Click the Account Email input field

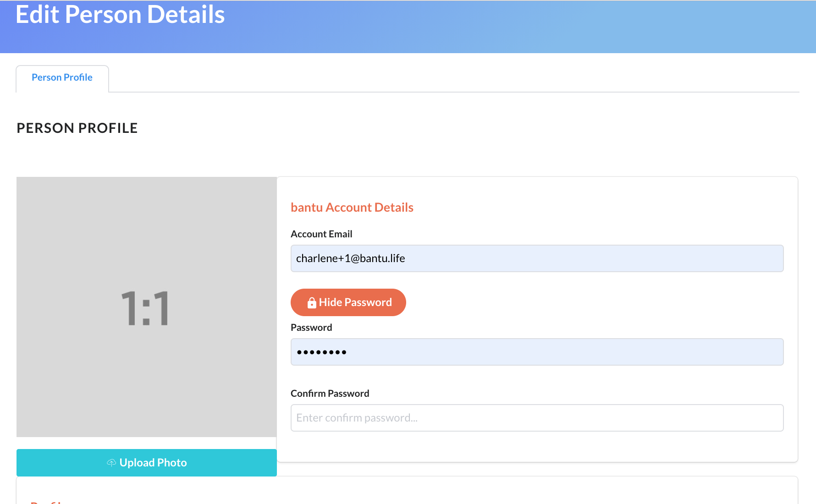coord(537,258)
